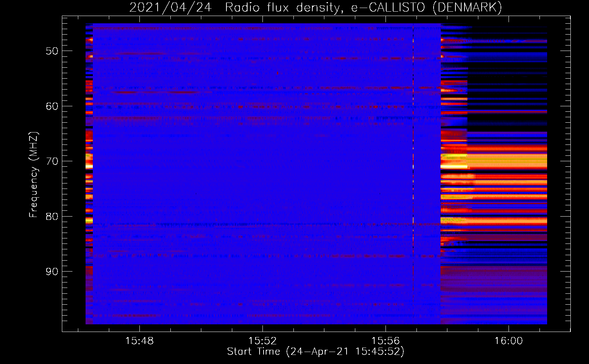The width and height of the screenshot is (589, 364).
Task: Click the 15:52 time tick label
Action: [262, 341]
